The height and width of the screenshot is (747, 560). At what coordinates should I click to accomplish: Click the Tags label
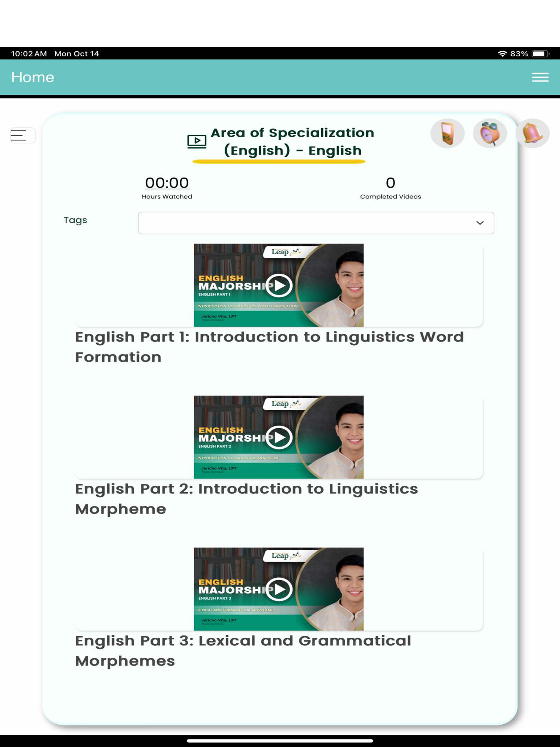click(x=75, y=220)
